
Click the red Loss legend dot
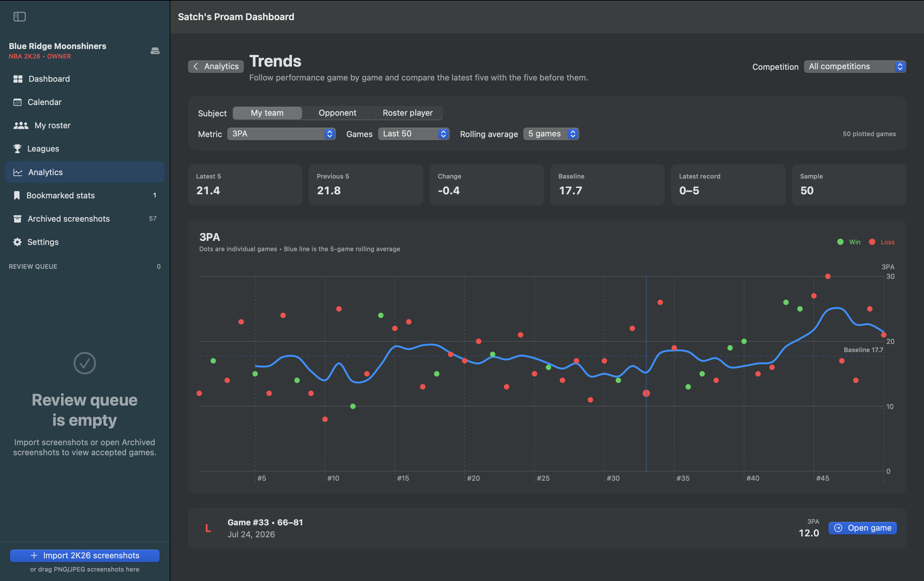point(872,242)
